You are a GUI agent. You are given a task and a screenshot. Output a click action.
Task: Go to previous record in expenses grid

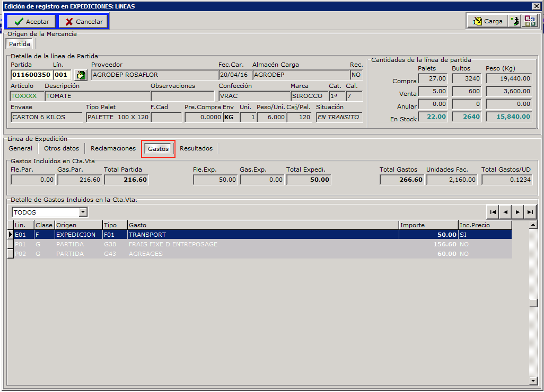point(505,212)
